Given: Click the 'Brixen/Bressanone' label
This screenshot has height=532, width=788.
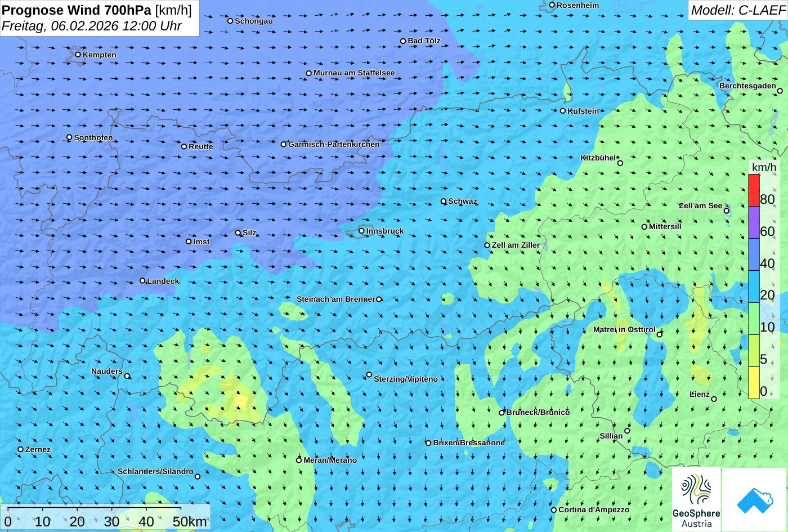Looking at the screenshot, I should 469,442.
